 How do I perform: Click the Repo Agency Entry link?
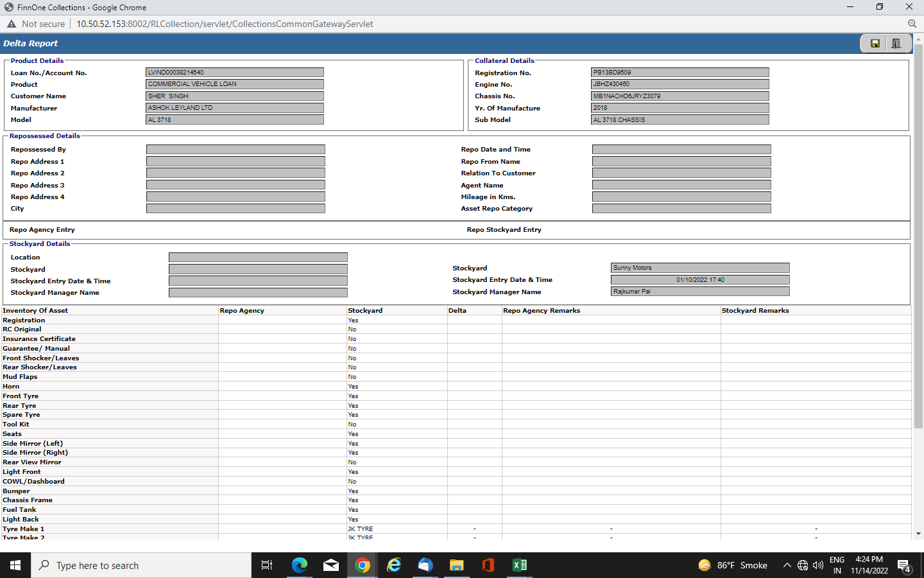42,230
